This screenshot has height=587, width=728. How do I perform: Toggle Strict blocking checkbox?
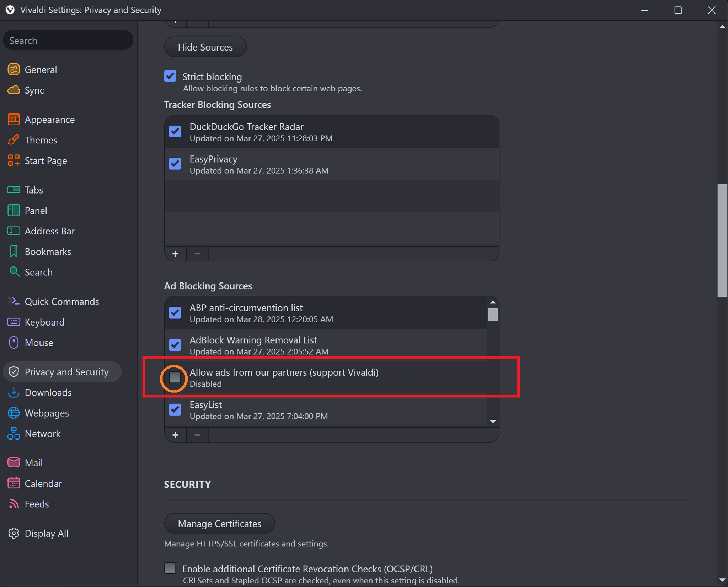tap(170, 76)
